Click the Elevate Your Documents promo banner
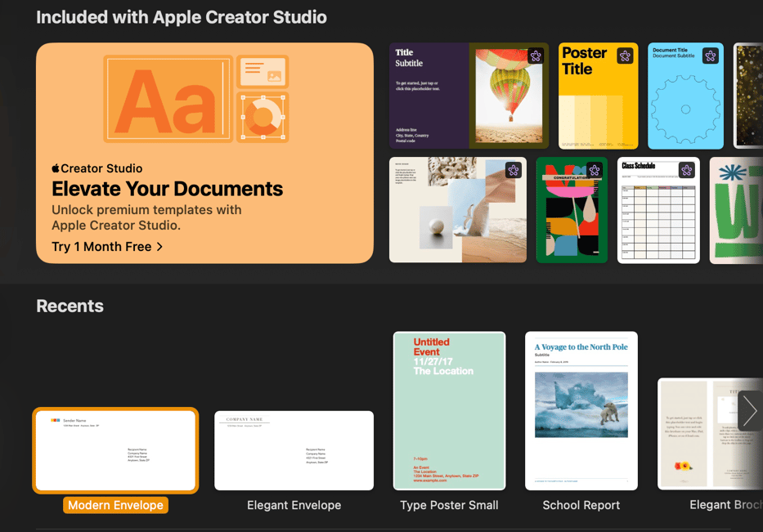Screen dimensions: 763x532 (x=205, y=153)
